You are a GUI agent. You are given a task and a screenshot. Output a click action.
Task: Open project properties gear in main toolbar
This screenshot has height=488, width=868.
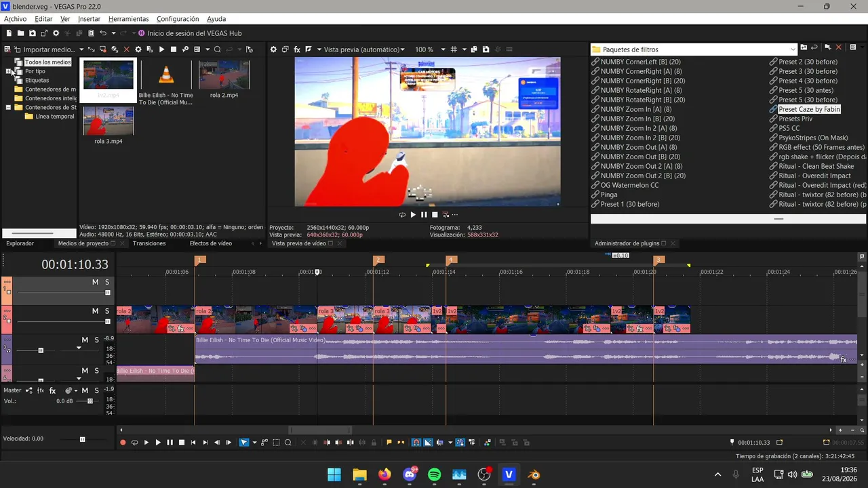tap(56, 33)
